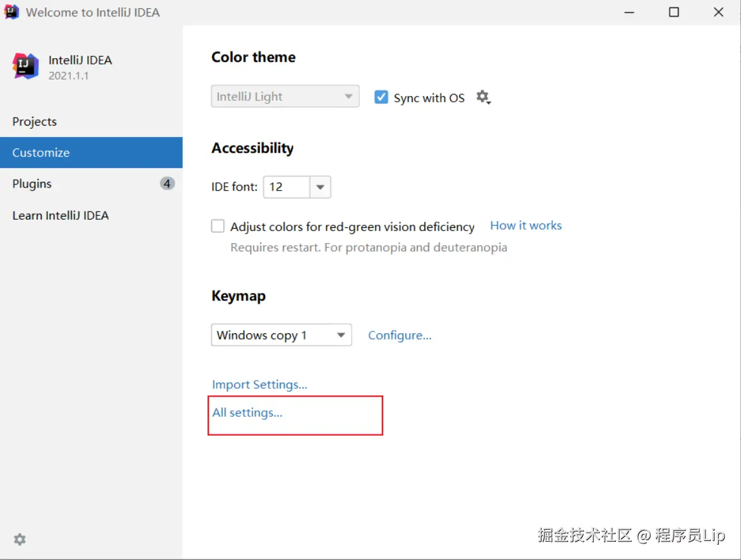Click the Keymap heading
Viewport: 741px width, 560px height.
(x=239, y=296)
